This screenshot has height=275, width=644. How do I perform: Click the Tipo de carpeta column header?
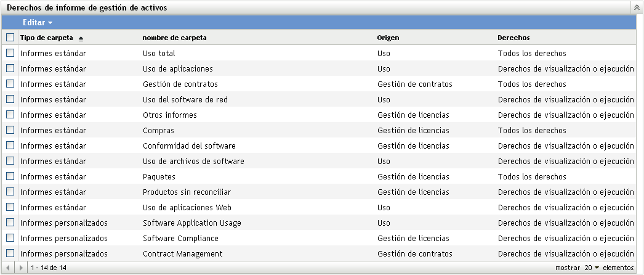(x=47, y=38)
